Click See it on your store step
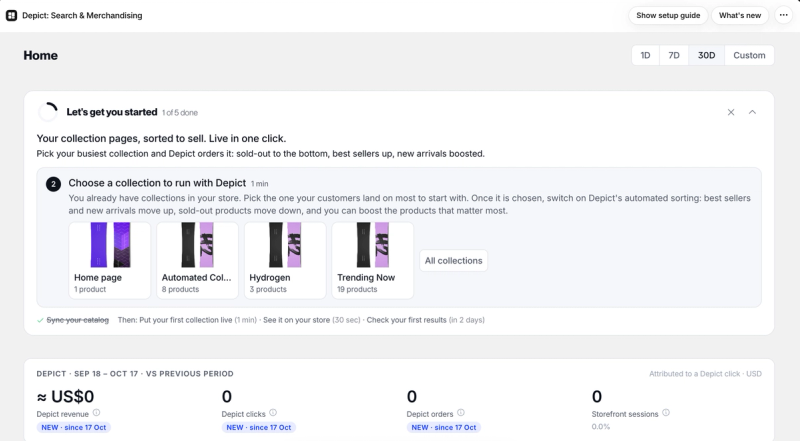The image size is (800, 441). point(311,320)
